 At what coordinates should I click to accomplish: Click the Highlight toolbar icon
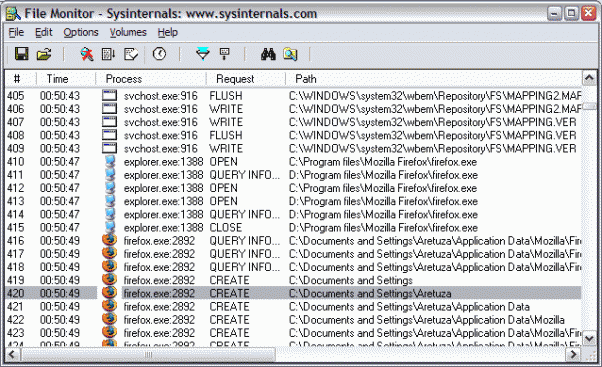point(225,54)
